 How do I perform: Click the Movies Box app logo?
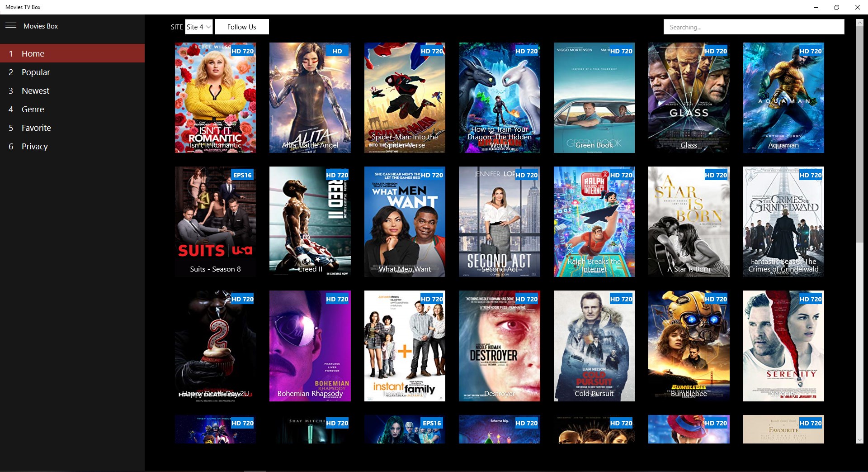coord(41,26)
